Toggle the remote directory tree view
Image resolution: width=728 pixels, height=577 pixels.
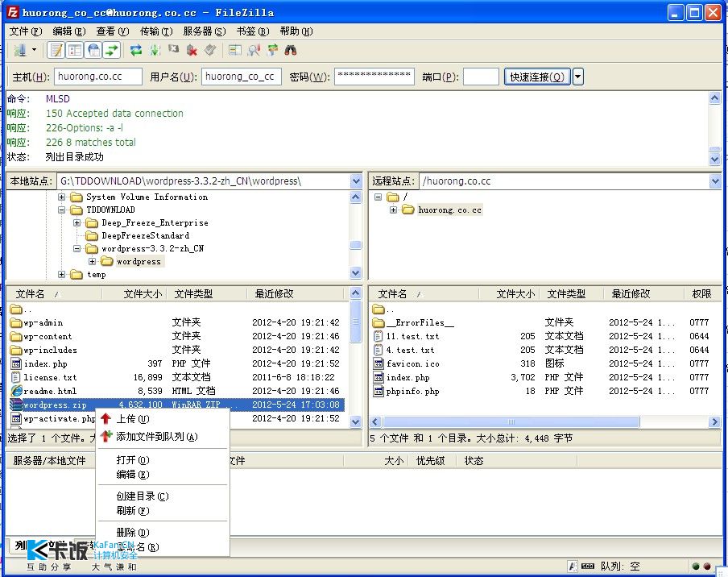tap(93, 50)
